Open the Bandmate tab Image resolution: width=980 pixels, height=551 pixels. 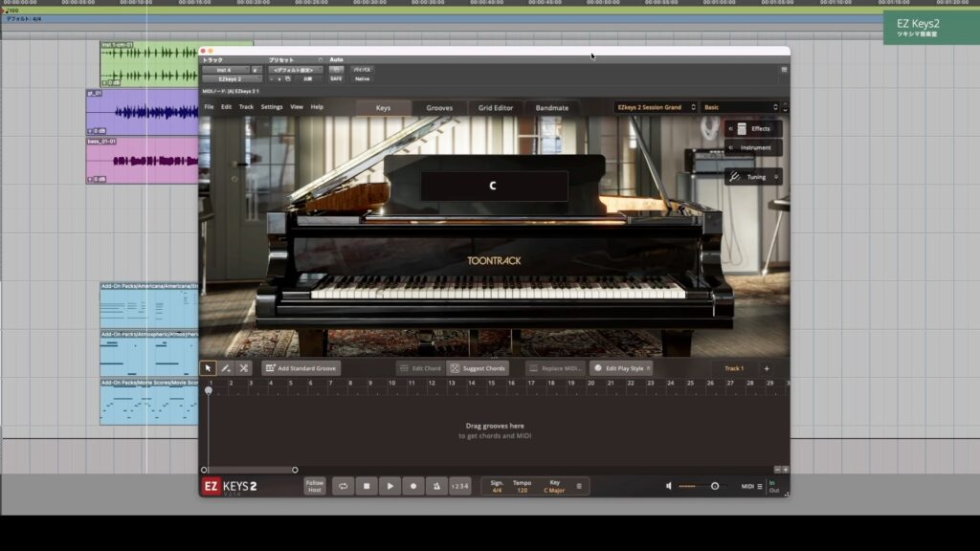pyautogui.click(x=551, y=108)
